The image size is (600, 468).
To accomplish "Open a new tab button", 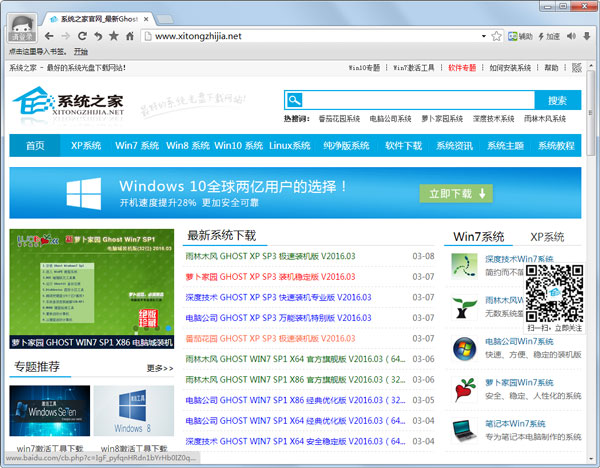I will [165, 19].
